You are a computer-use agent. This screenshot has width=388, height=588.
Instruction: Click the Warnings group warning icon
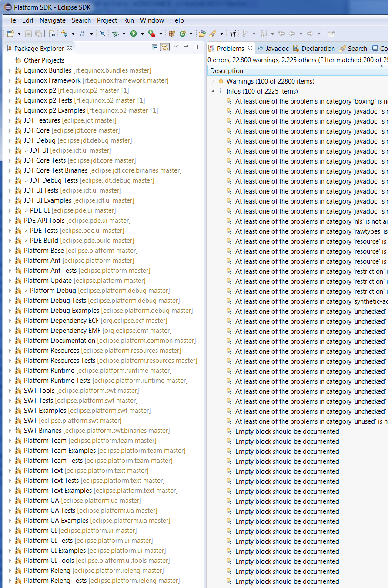221,81
